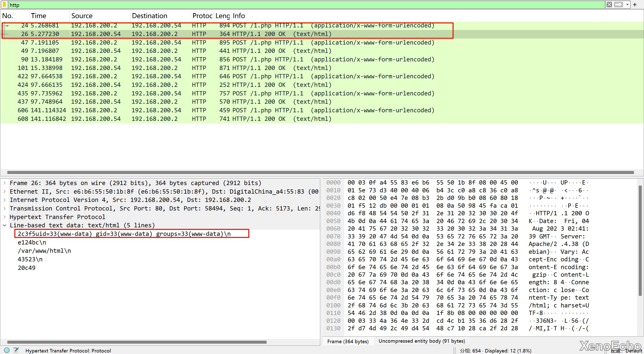Switch to Uncompressed entity body tab
The image size is (644, 354).
[422, 341]
